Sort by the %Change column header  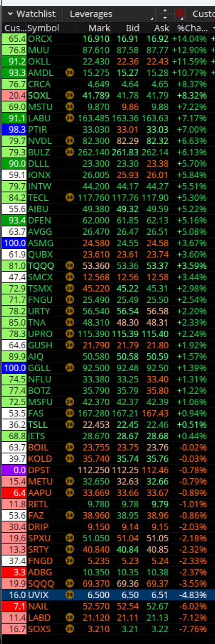[191, 28]
